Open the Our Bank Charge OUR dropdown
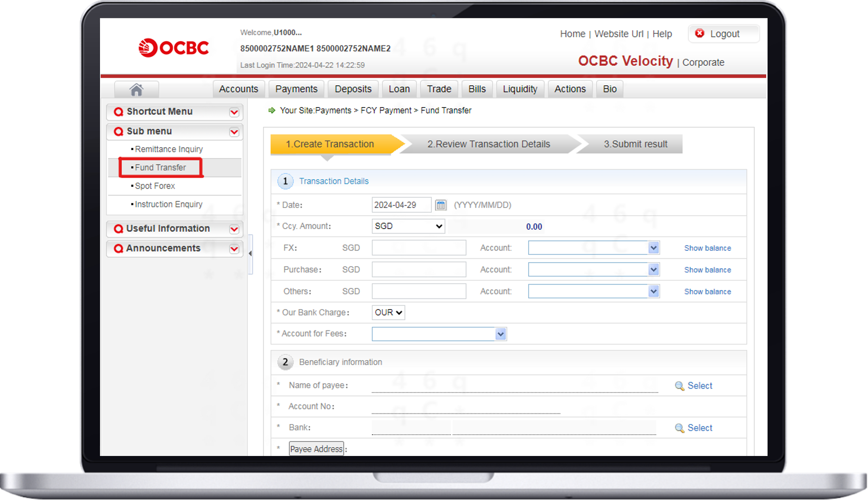The width and height of the screenshot is (868, 500). tap(388, 312)
